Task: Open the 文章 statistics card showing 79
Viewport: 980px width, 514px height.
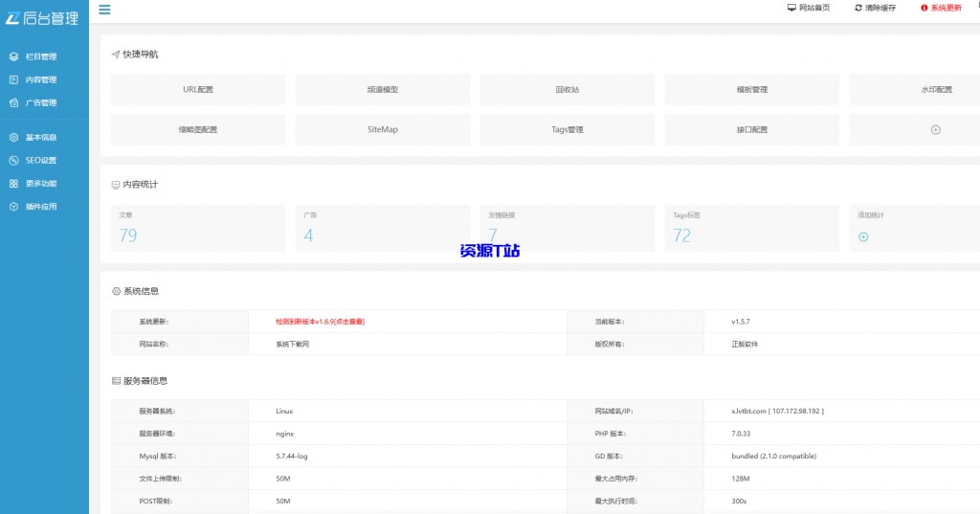Action: pyautogui.click(x=198, y=228)
